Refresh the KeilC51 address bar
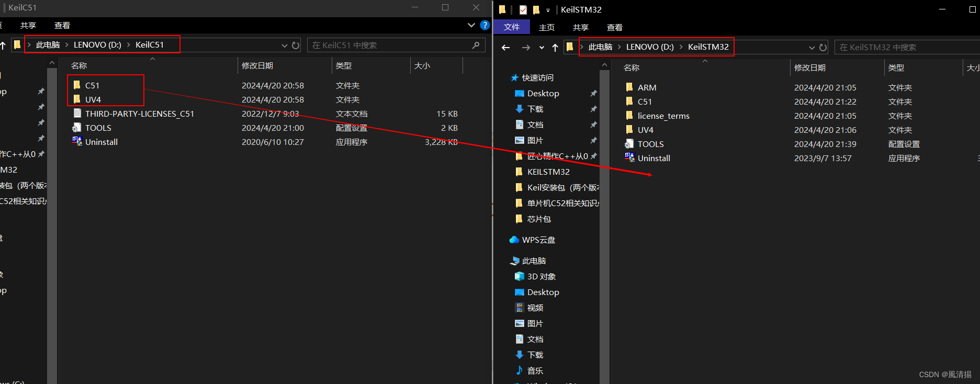Image resolution: width=980 pixels, height=384 pixels. pos(296,46)
